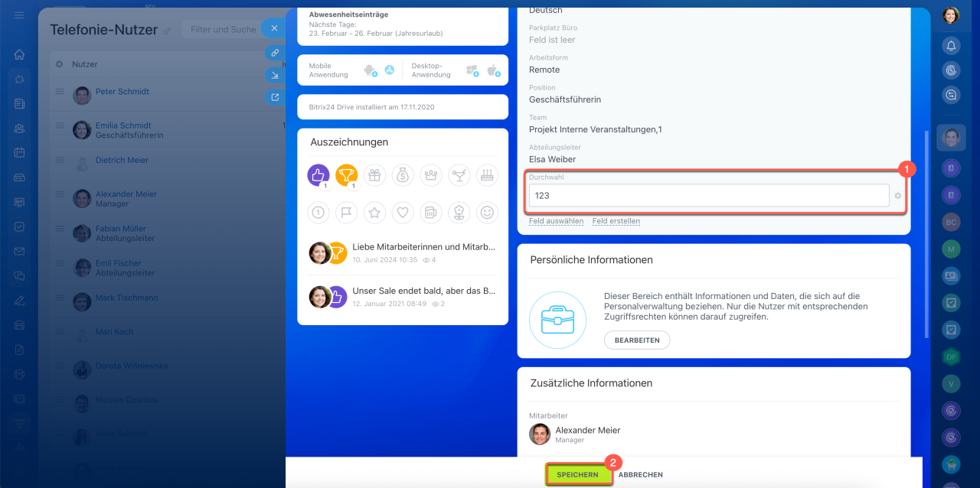980x488 pixels.
Task: Open Emilia Schmidt in the Telefonie-Nutzer list
Action: (x=123, y=125)
